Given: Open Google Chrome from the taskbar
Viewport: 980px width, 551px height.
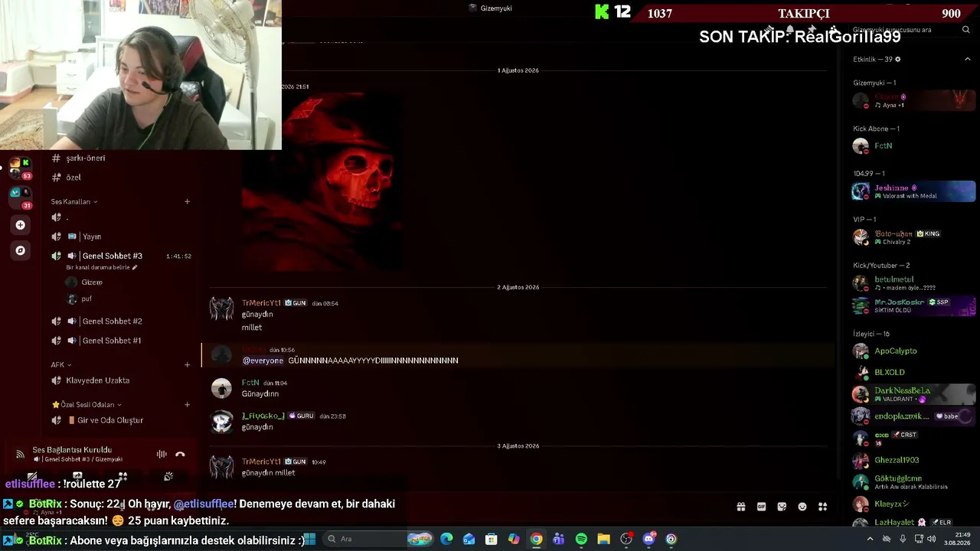Looking at the screenshot, I should tap(537, 540).
